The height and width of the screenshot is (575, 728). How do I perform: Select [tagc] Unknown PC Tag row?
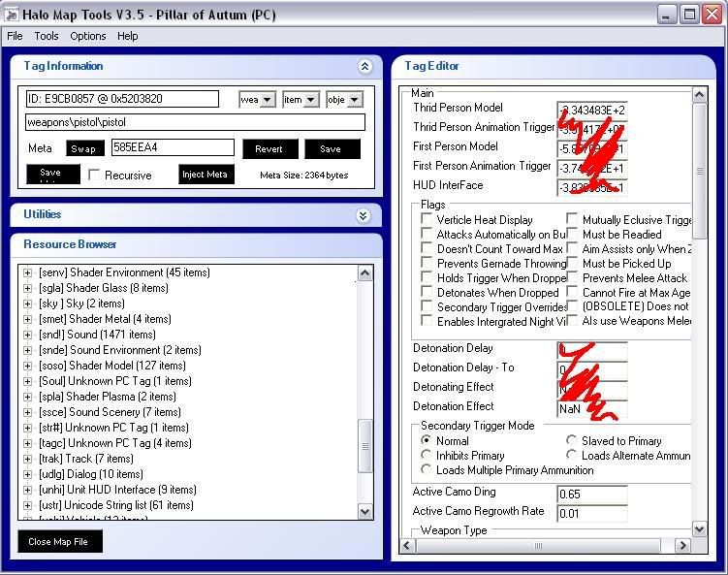[115, 443]
